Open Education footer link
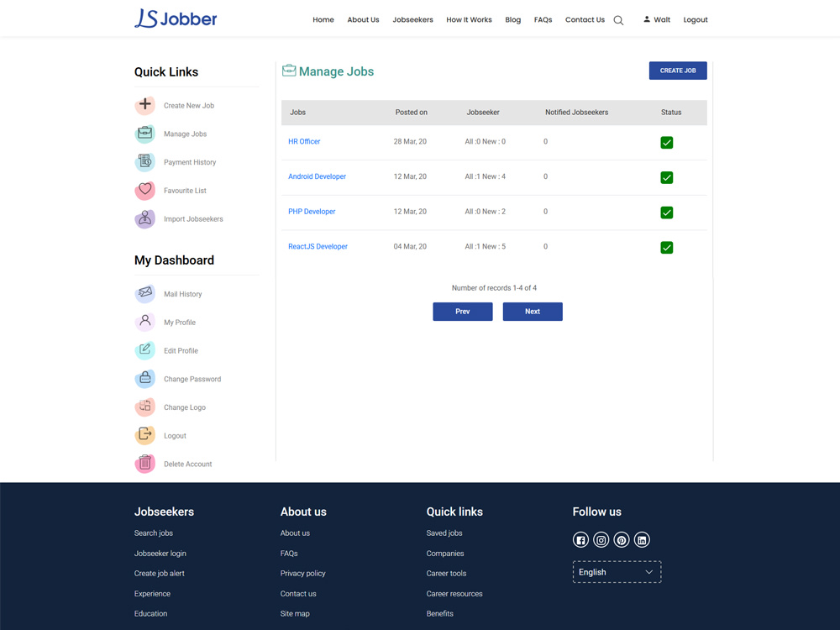This screenshot has height=630, width=840. 150,613
